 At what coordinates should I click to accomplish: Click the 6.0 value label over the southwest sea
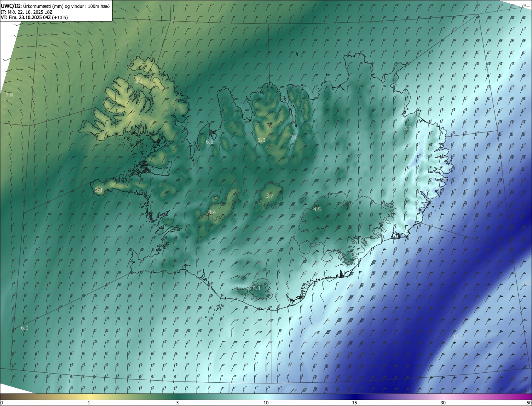pos(25,328)
